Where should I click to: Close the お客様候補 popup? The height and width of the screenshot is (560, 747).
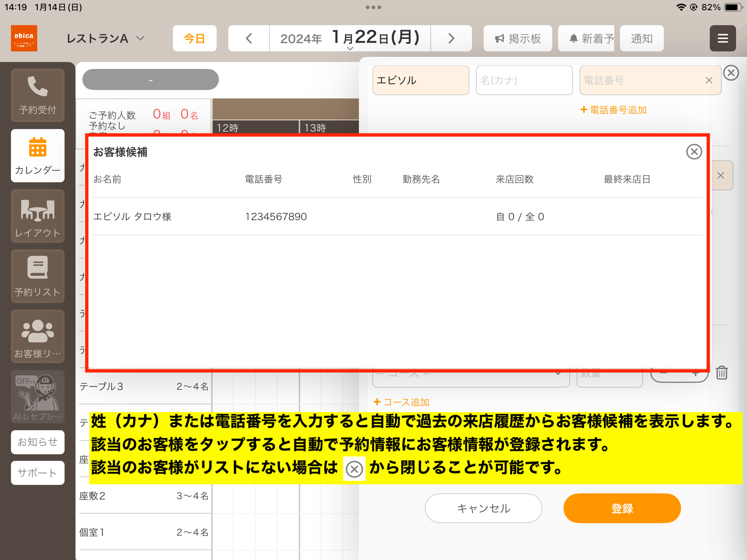click(x=694, y=152)
